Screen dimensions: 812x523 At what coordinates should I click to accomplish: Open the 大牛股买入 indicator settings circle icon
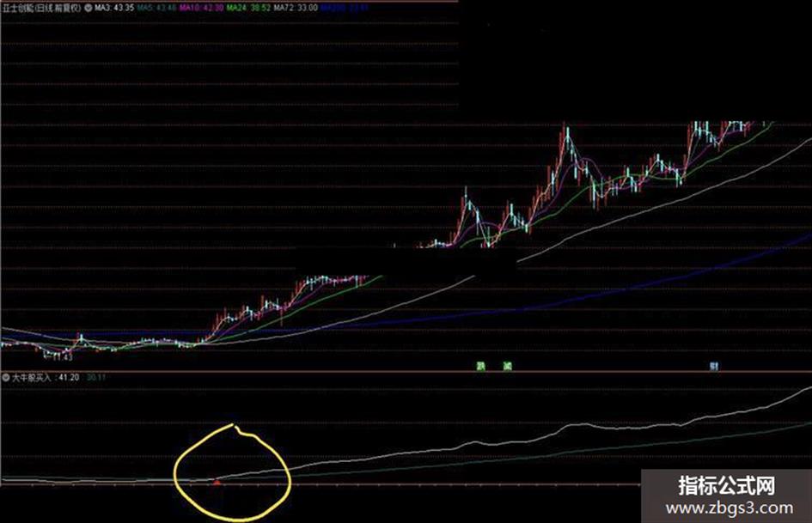coord(6,378)
